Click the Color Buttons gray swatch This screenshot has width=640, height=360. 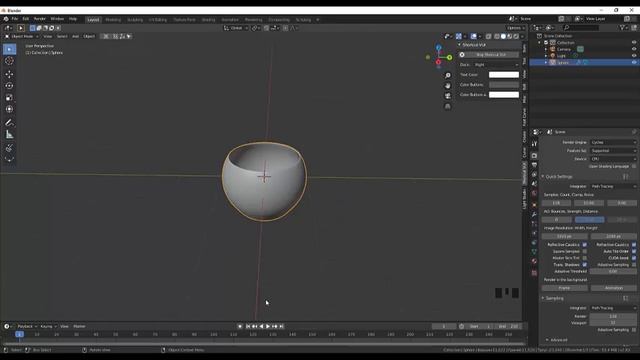(504, 84)
